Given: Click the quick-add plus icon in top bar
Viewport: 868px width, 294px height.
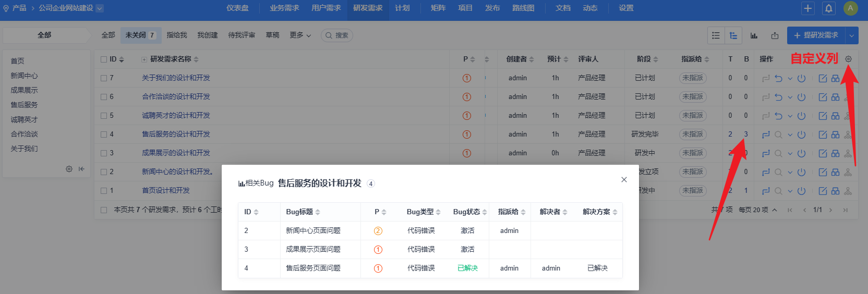Looking at the screenshot, I should [x=807, y=8].
